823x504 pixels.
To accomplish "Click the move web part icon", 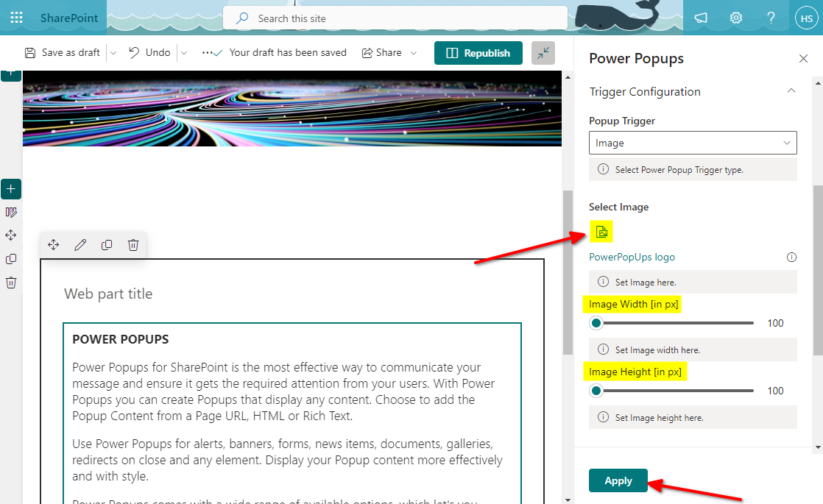I will [x=54, y=244].
